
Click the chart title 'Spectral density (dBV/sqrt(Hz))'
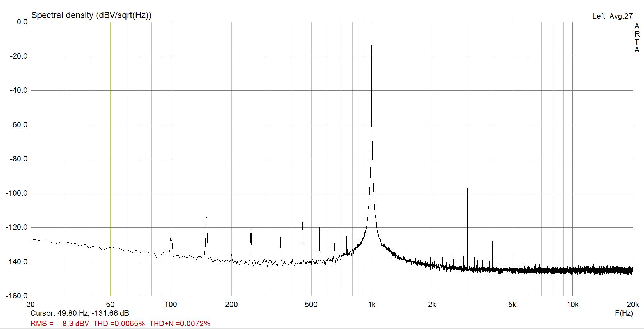tap(91, 15)
